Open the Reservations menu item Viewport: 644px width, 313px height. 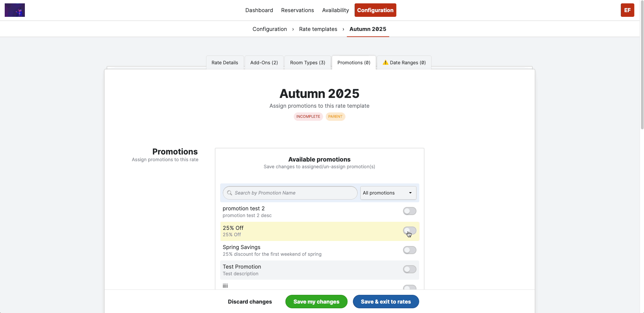pos(297,10)
